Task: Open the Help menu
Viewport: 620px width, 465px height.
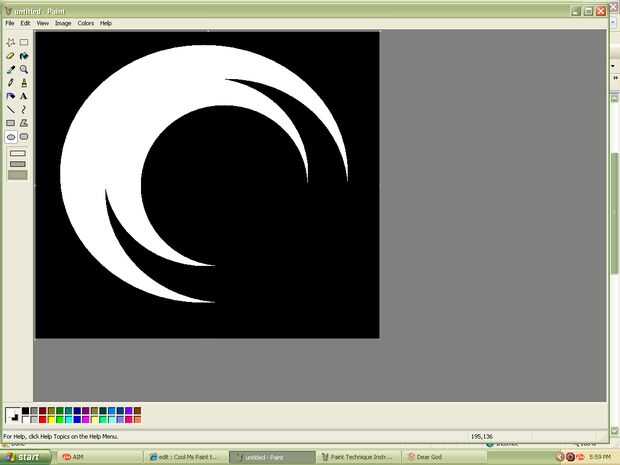Action: [x=106, y=23]
